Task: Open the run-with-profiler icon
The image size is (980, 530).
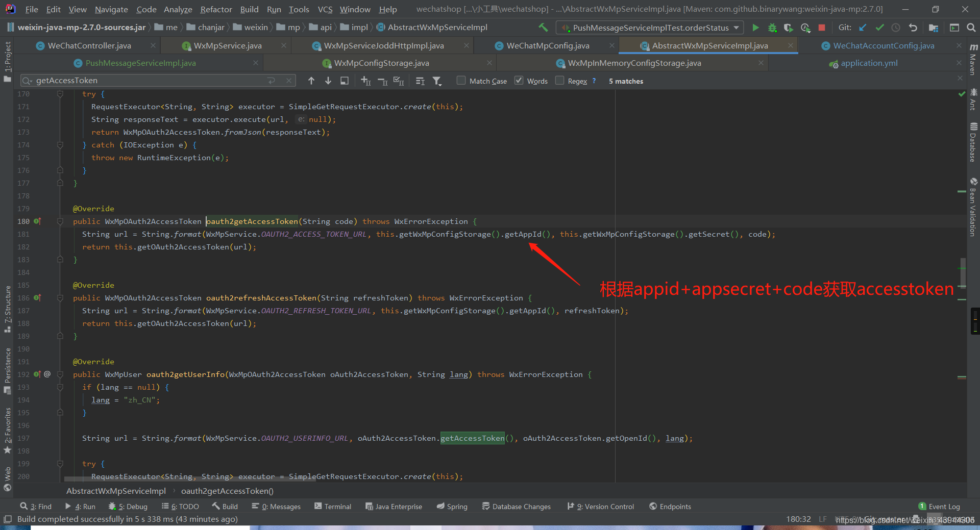Action: tap(805, 28)
